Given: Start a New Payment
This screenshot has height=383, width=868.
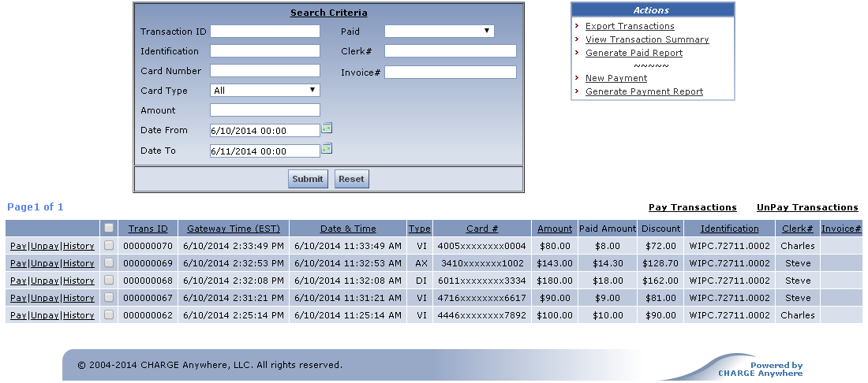Looking at the screenshot, I should coord(615,78).
